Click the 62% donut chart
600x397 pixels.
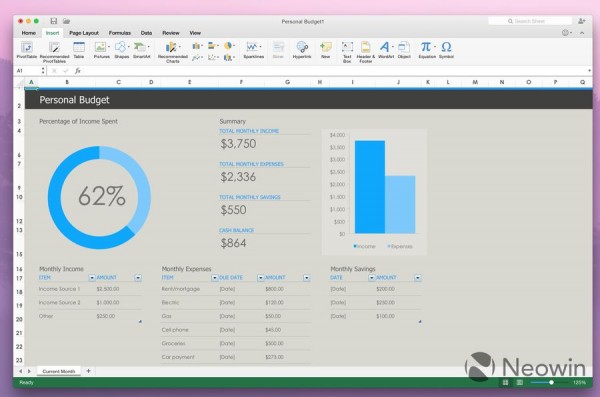tap(99, 197)
